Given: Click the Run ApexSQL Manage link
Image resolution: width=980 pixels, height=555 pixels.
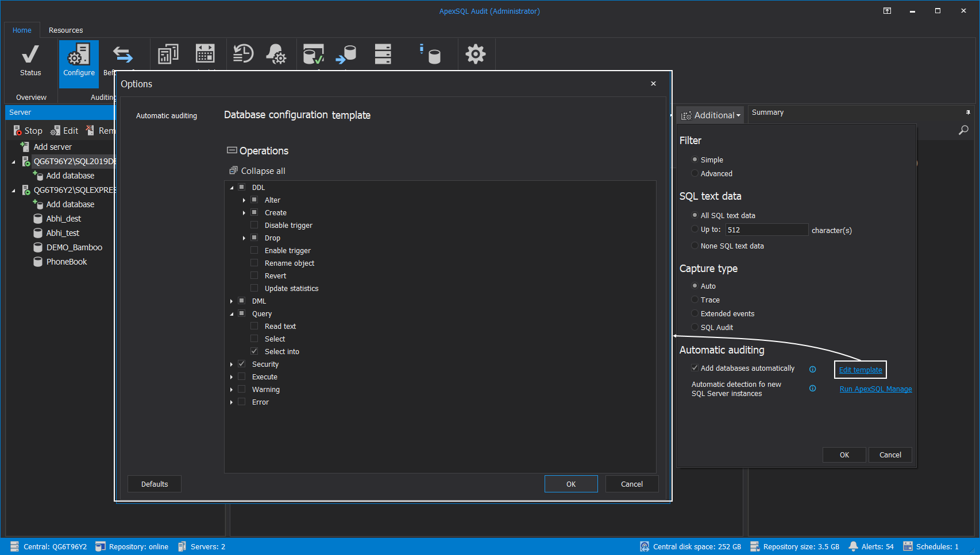Looking at the screenshot, I should coord(875,389).
